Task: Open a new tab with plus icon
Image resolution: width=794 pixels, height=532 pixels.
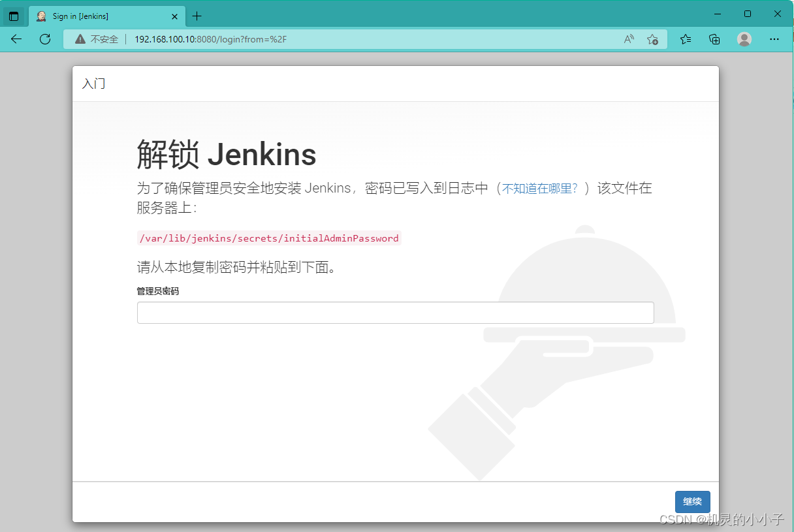Action: click(x=197, y=16)
